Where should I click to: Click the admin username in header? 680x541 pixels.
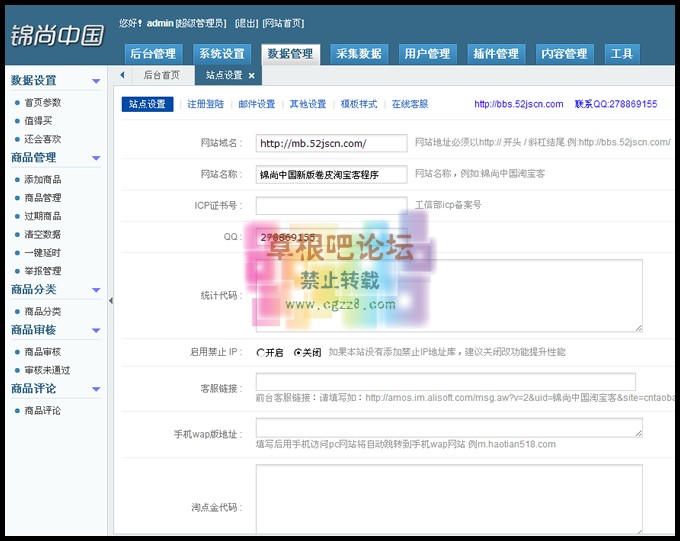(x=160, y=23)
